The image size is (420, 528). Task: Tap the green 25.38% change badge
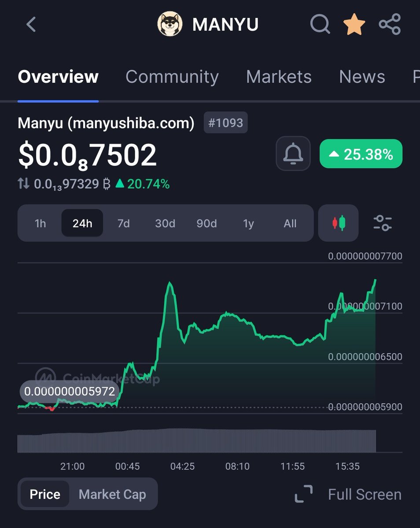click(x=360, y=154)
